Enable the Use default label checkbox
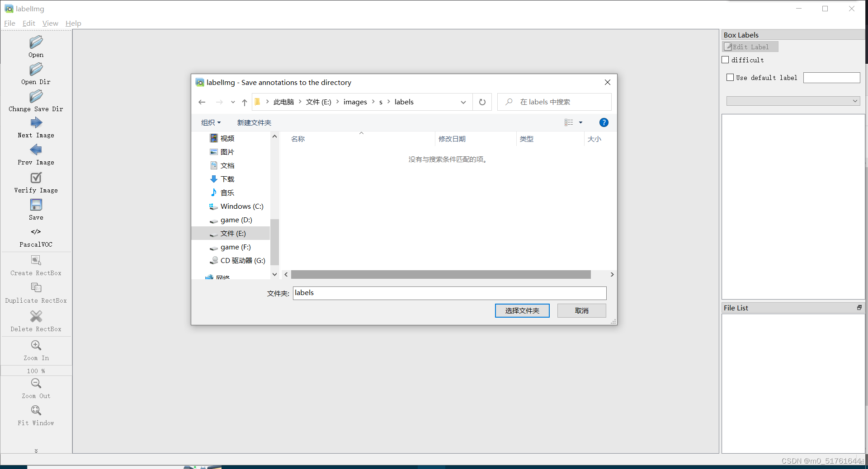Viewport: 868px width, 469px height. pyautogui.click(x=730, y=77)
